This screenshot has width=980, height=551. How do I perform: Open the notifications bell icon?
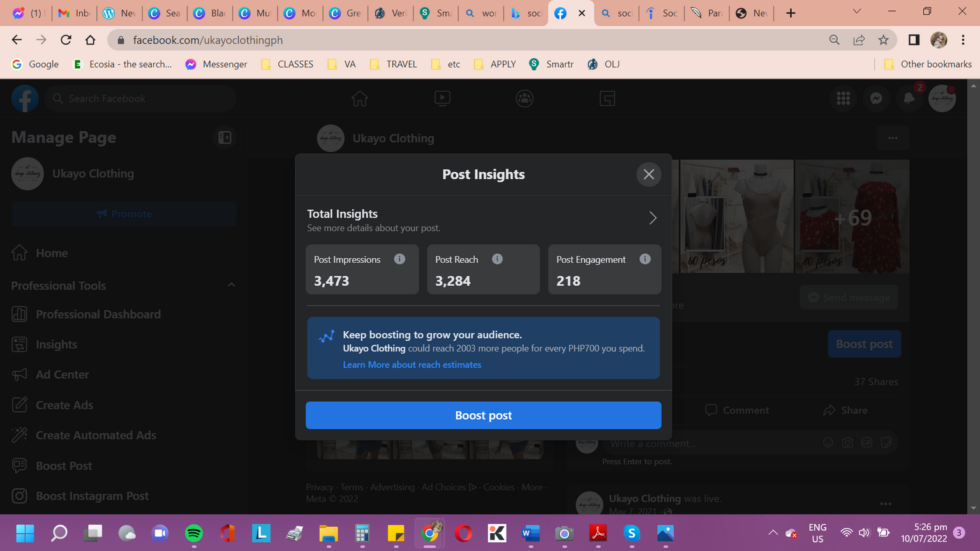(x=909, y=99)
